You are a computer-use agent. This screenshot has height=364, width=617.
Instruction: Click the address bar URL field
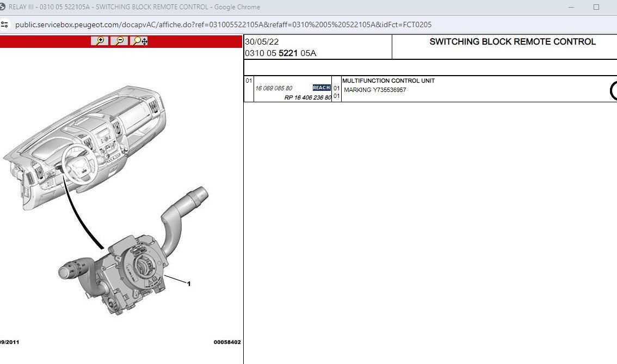(x=223, y=25)
